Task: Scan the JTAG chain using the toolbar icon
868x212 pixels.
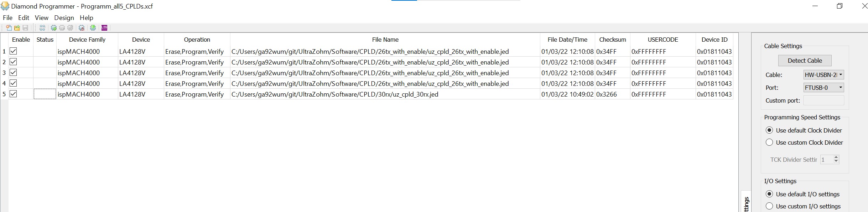Action: pyautogui.click(x=42, y=28)
